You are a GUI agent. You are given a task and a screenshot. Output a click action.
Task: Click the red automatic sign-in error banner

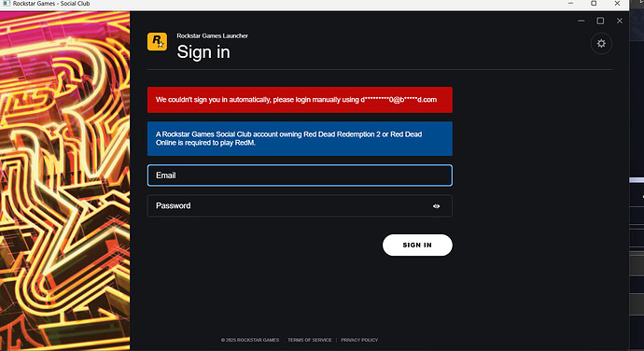[x=300, y=100]
